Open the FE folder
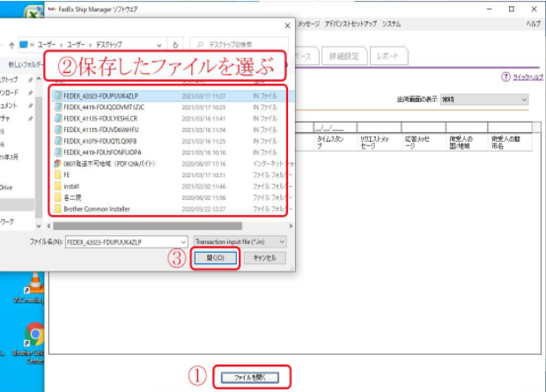546x392 pixels. pyautogui.click(x=173, y=175)
